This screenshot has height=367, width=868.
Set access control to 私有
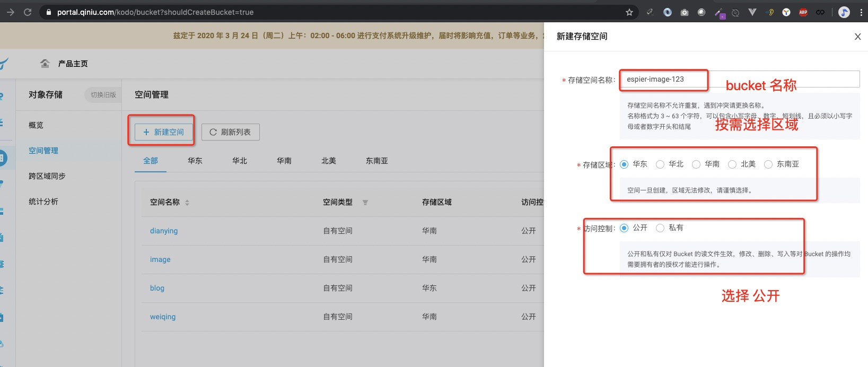coord(660,228)
